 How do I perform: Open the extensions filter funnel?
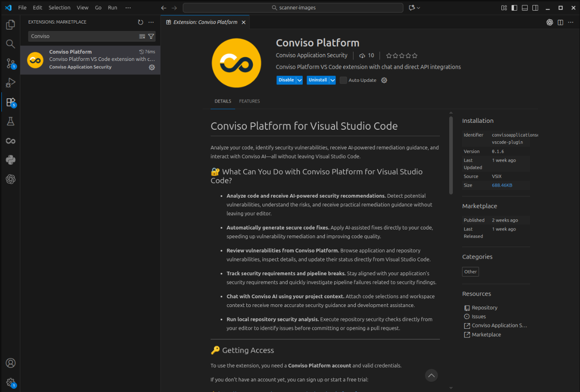point(151,36)
